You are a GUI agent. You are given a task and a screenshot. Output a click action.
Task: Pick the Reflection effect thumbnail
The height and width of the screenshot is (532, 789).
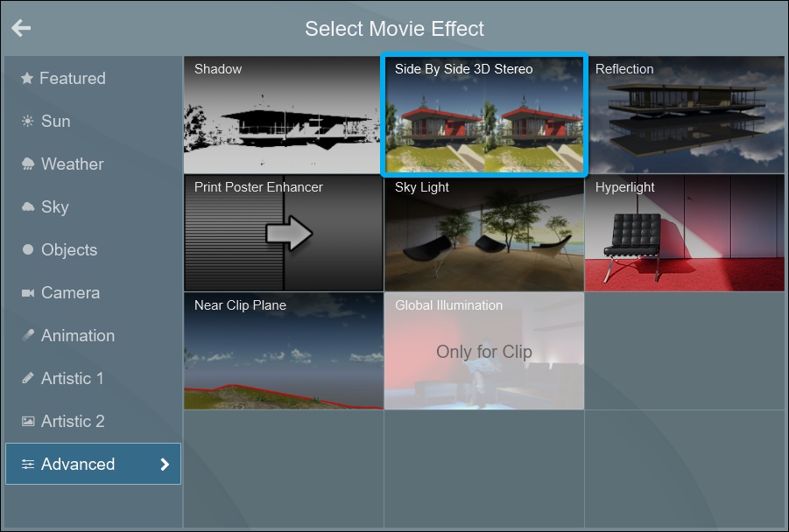pyautogui.click(x=685, y=115)
